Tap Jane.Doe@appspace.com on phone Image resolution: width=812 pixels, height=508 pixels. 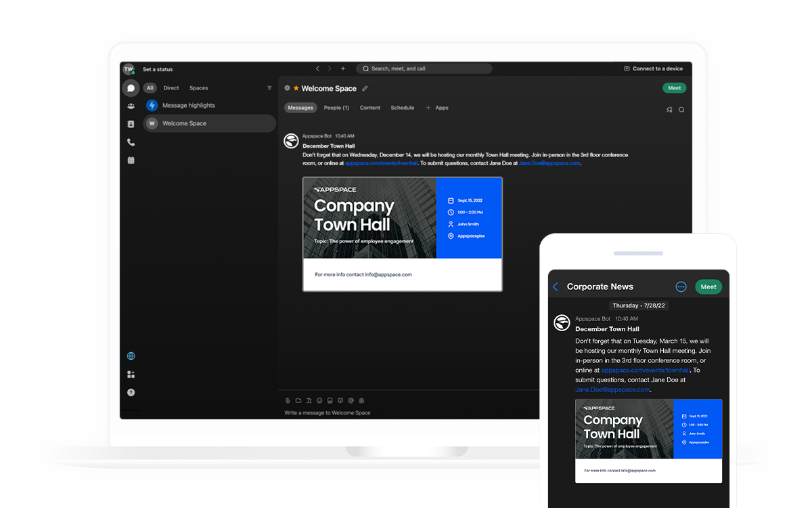(612, 389)
